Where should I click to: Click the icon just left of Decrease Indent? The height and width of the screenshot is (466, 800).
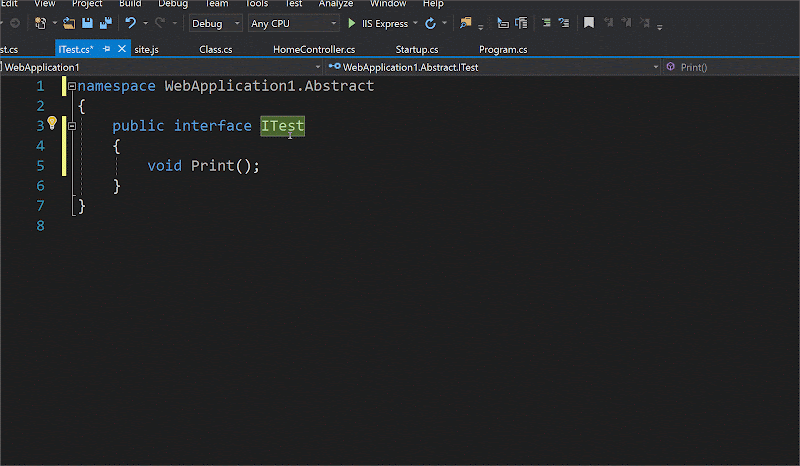point(521,23)
